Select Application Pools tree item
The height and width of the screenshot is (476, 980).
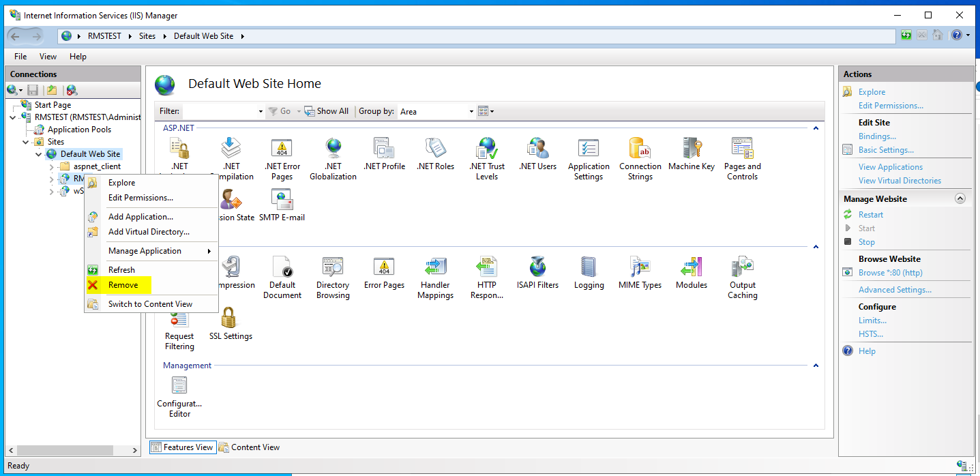pyautogui.click(x=79, y=130)
